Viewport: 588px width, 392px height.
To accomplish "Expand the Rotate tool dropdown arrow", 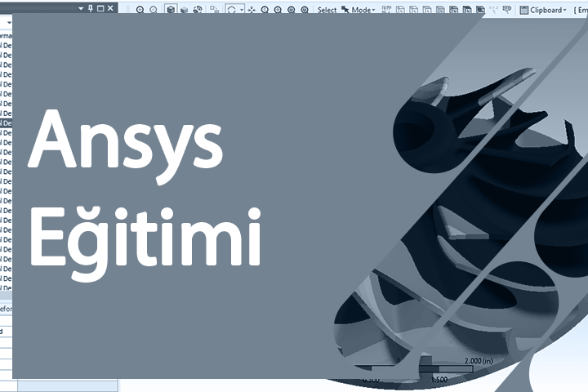I will [242, 10].
